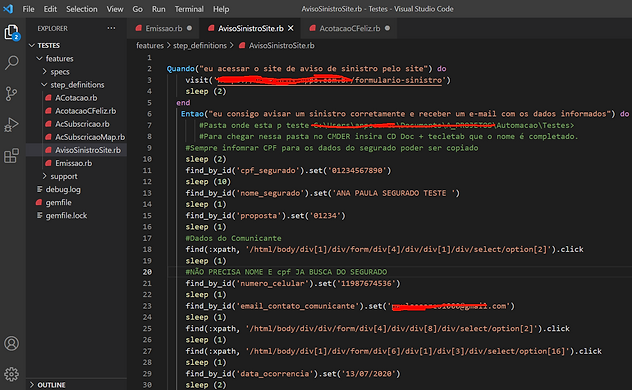Viewport: 632px width, 390px height.
Task: Click line number 6 in gutter
Action: [149, 114]
